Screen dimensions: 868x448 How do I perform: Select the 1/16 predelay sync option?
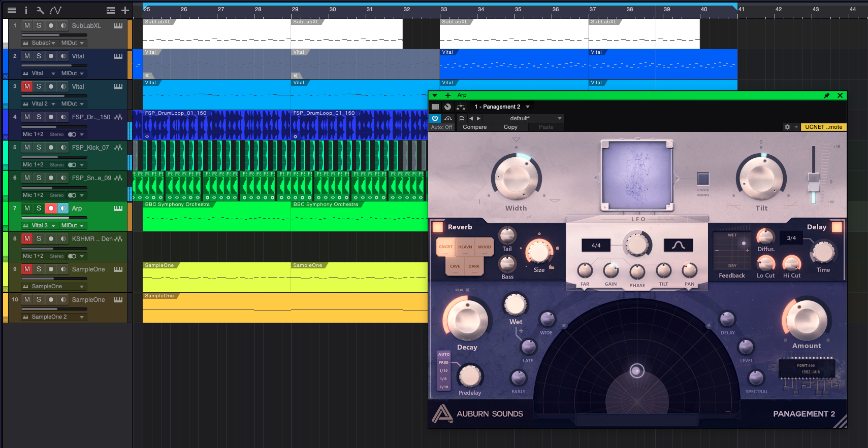point(443,371)
